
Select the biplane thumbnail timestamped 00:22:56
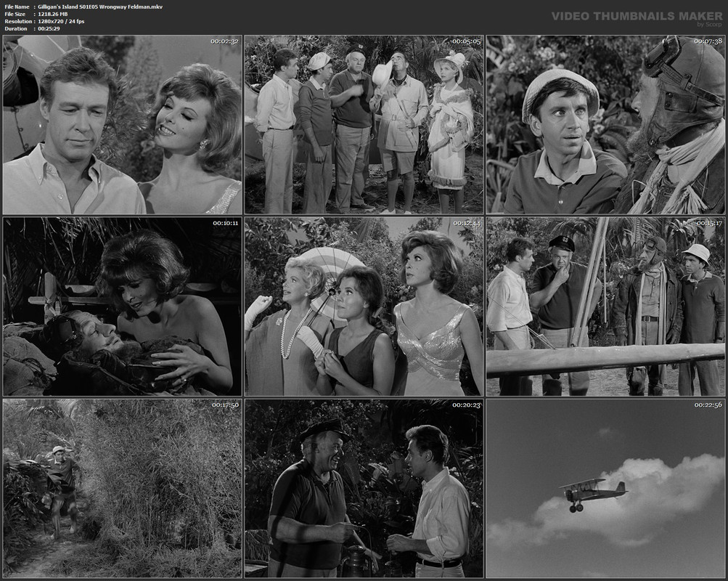605,489
